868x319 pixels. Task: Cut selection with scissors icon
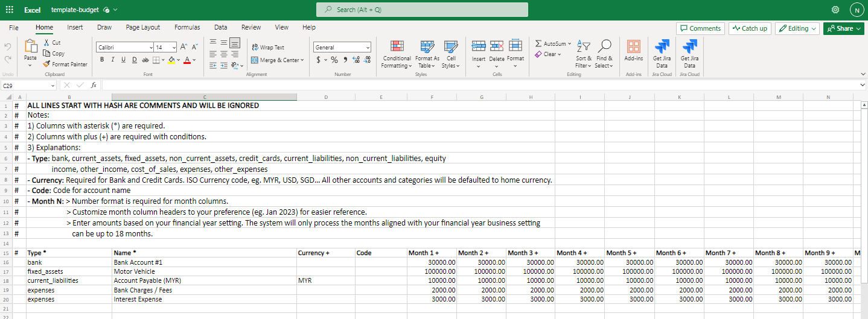pyautogui.click(x=47, y=43)
